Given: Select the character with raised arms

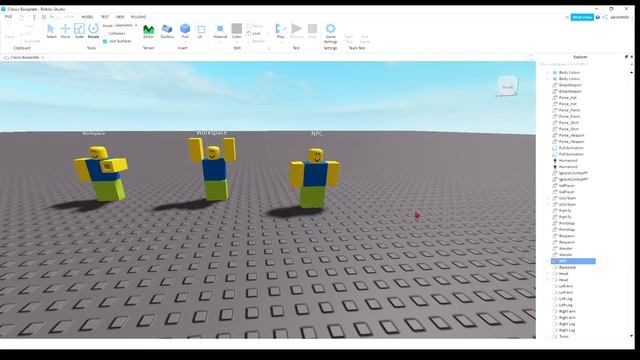Looking at the screenshot, I should [x=213, y=169].
